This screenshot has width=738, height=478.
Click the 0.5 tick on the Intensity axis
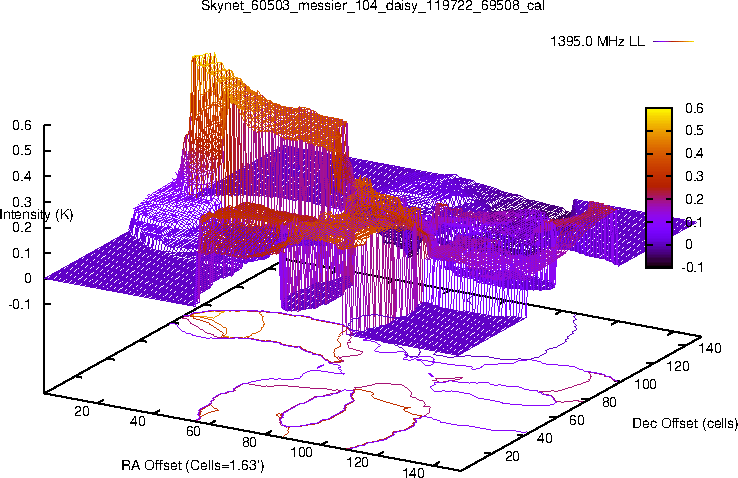click(22, 151)
